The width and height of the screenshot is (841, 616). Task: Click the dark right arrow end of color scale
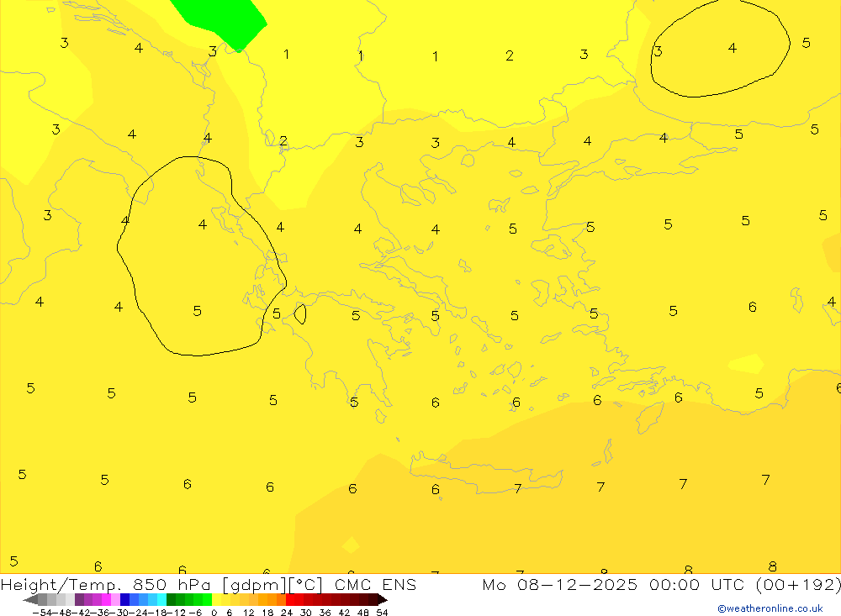click(383, 600)
